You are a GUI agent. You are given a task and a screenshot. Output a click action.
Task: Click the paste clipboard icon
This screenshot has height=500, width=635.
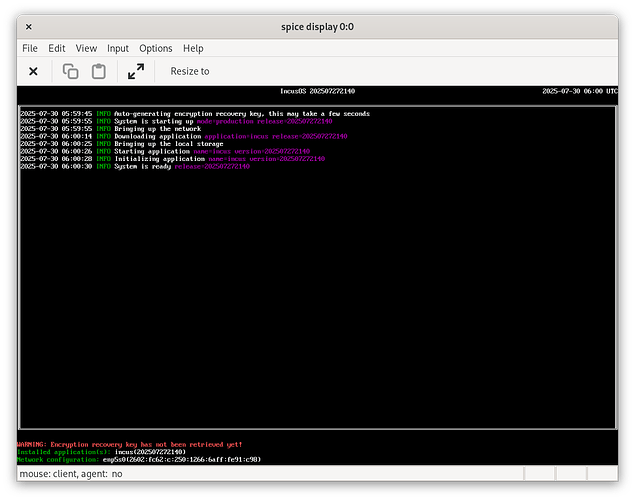(99, 71)
